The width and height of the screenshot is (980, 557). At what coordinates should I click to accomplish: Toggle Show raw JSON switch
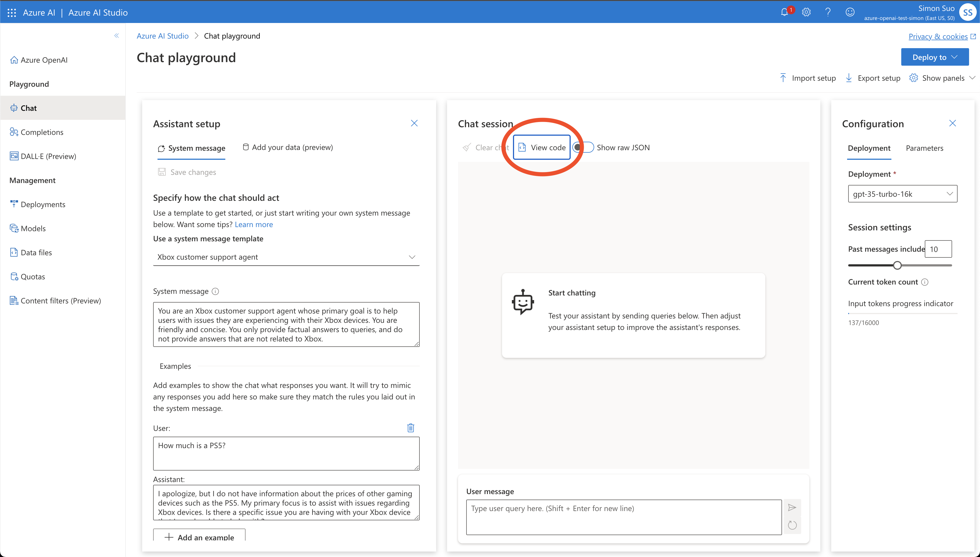click(x=584, y=147)
